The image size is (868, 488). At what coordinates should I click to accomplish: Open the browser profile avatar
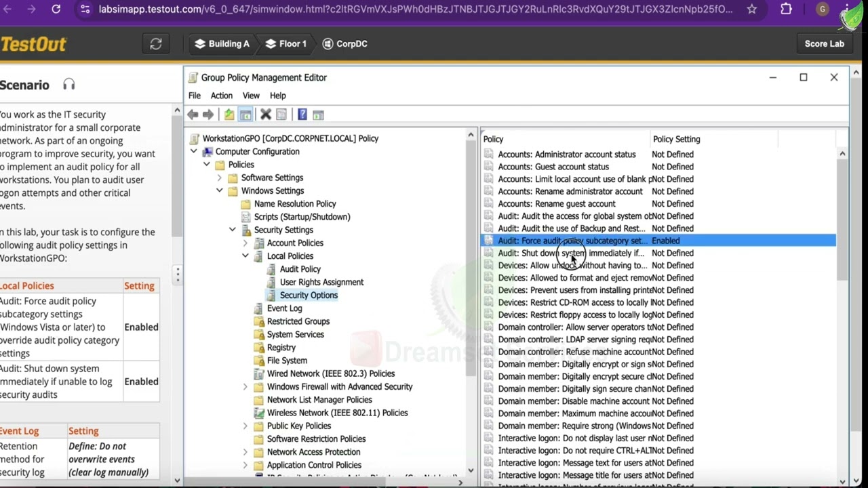click(823, 9)
